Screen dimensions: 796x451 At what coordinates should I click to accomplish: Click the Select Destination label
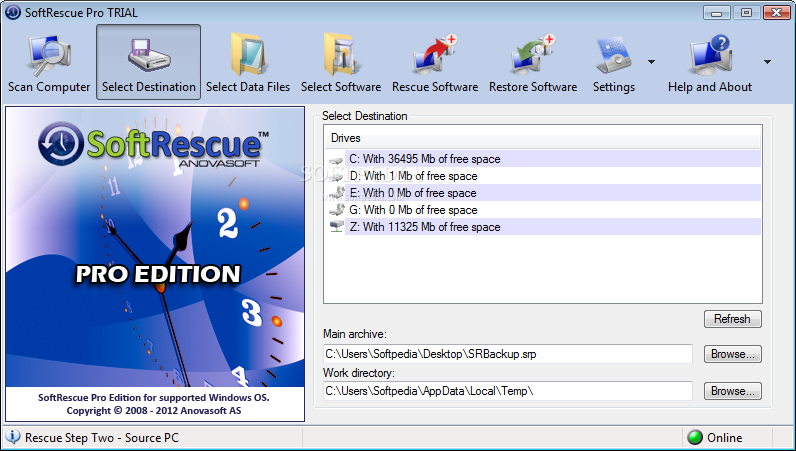coord(149,87)
